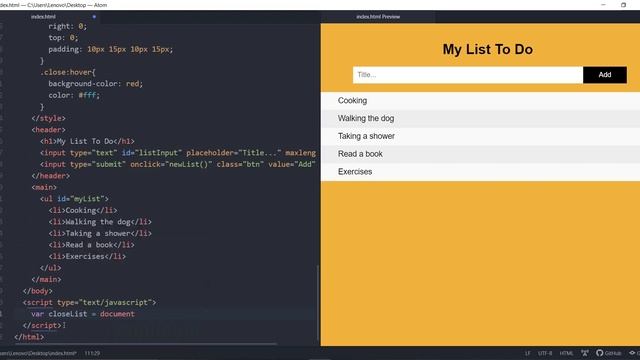Click the <h1>My List To Do</h1> code line

click(87, 141)
